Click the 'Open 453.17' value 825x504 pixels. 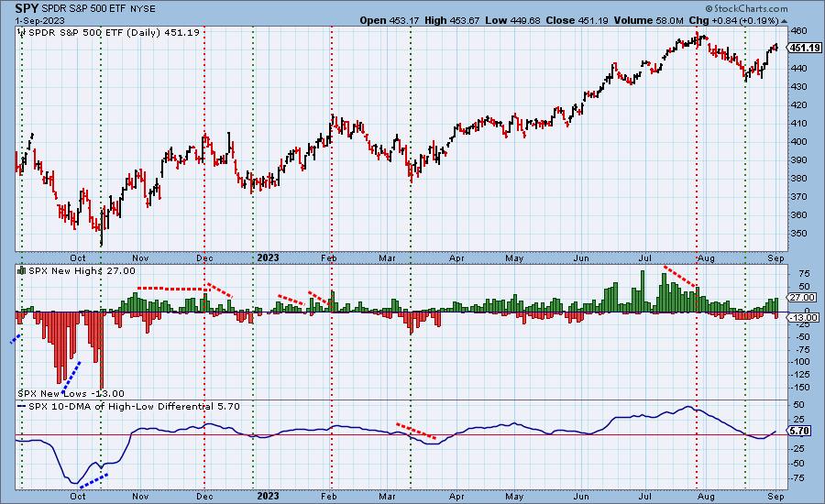click(x=390, y=20)
